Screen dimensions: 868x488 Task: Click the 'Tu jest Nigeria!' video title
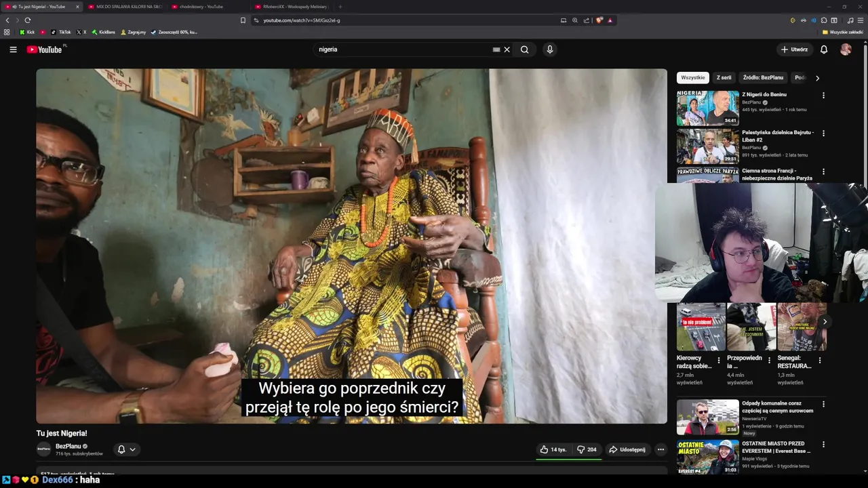(62, 433)
